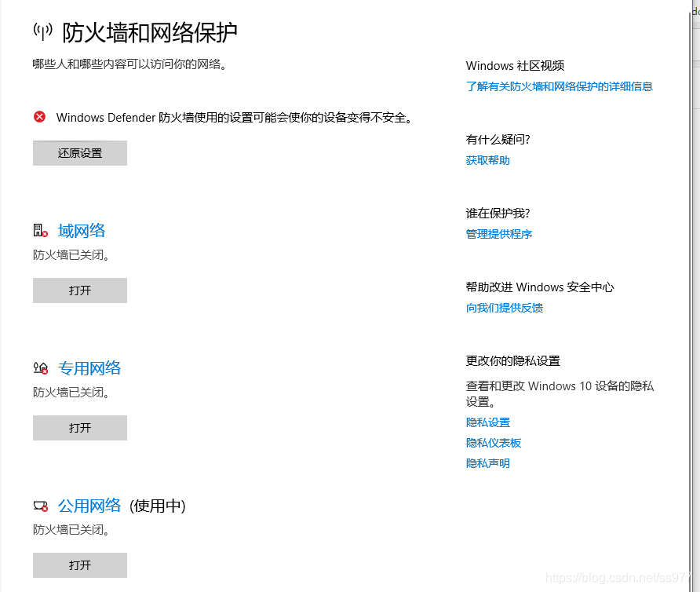700x592 pixels.
Task: Click the (使用中) label beside 公用网络
Action: 158,506
